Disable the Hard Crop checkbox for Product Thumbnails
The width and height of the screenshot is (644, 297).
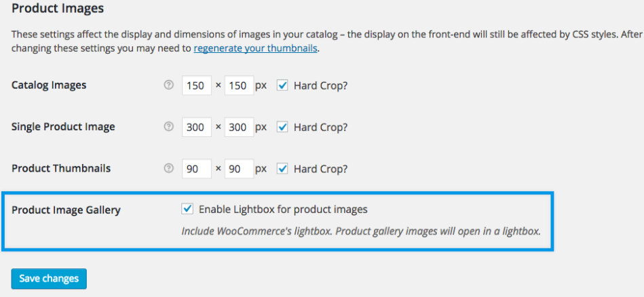[282, 169]
